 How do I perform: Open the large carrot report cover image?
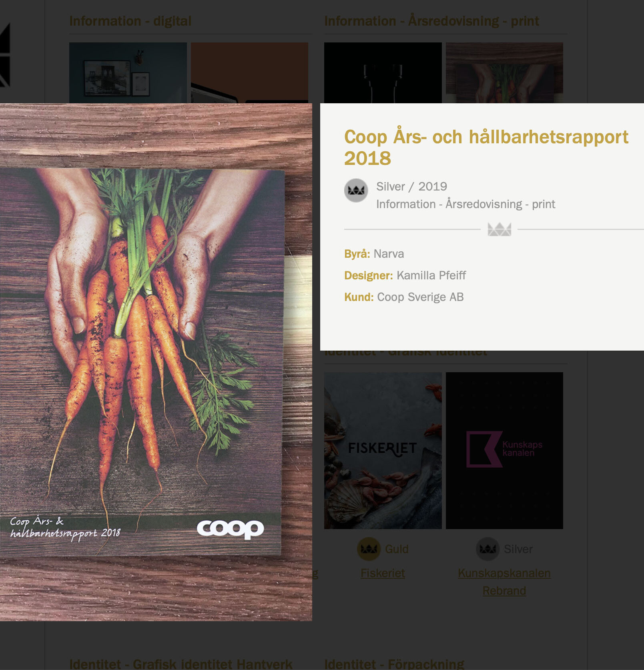[x=156, y=362]
